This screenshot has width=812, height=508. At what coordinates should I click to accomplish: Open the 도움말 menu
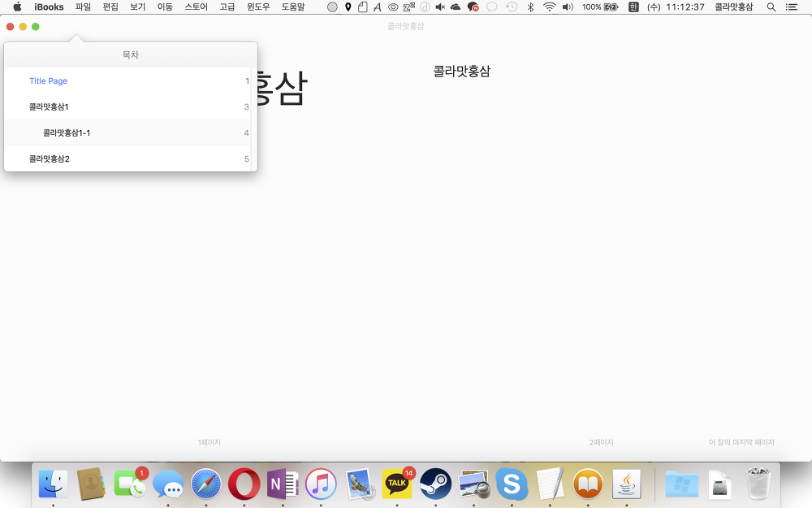(x=293, y=7)
